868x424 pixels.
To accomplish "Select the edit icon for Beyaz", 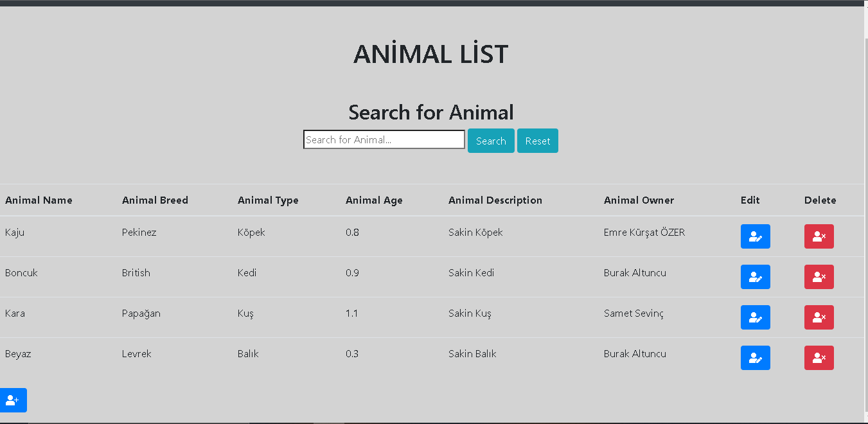I will coord(755,358).
